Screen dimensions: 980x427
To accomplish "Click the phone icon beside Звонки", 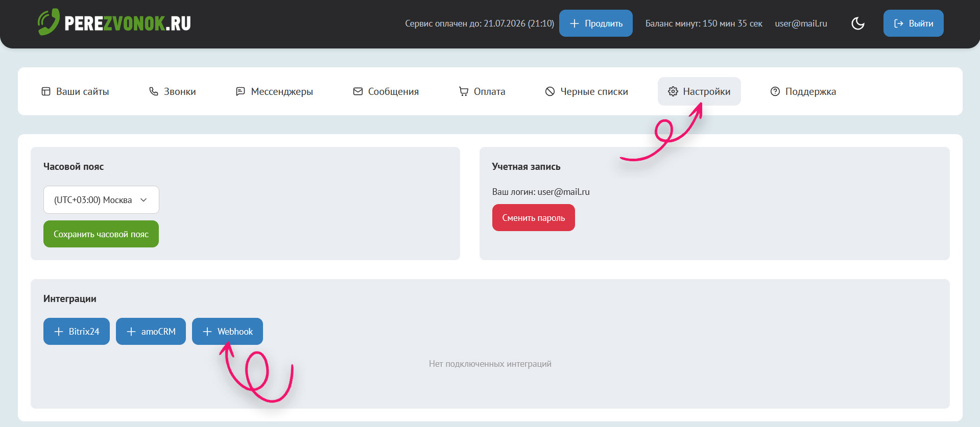I will pos(154,91).
